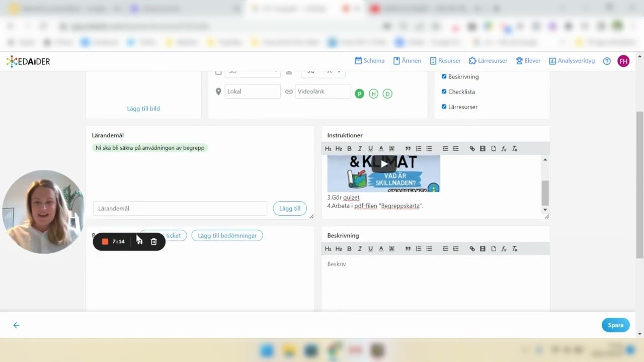This screenshot has height=362, width=644.
Task: Increase indent in Instruktioner editor
Action: pos(456,149)
